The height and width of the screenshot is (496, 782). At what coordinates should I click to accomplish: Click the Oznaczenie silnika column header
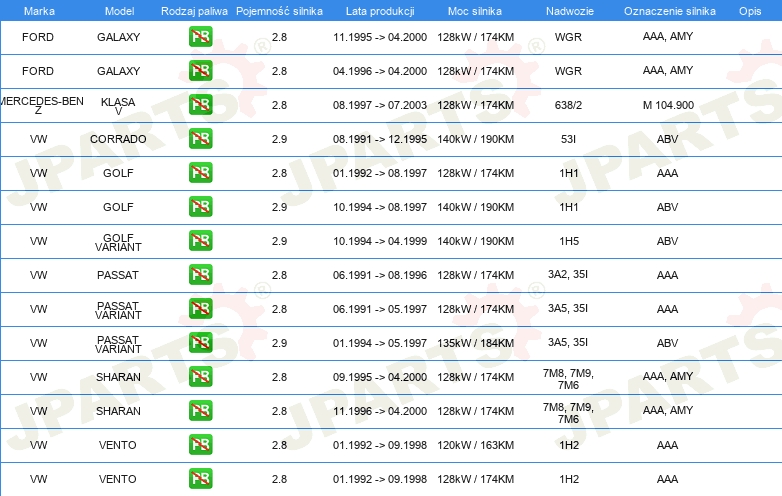click(669, 11)
